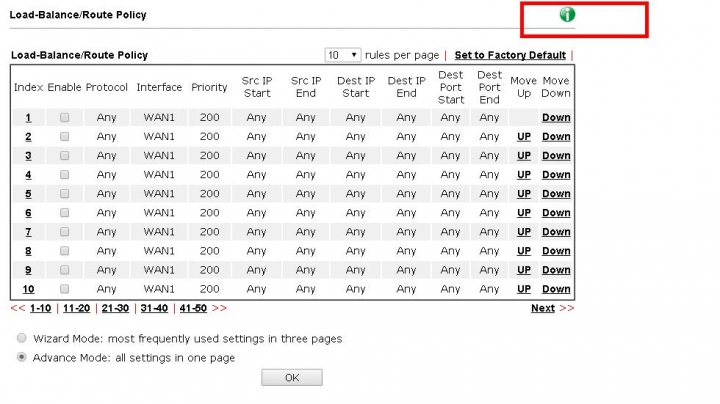Open rule index 7 link
Screen dimensions: 720x404
click(x=28, y=232)
